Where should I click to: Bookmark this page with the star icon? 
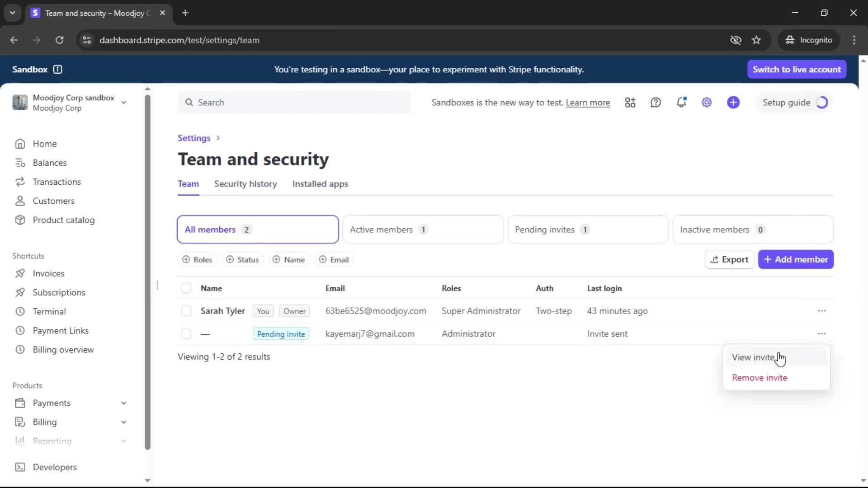coord(756,40)
